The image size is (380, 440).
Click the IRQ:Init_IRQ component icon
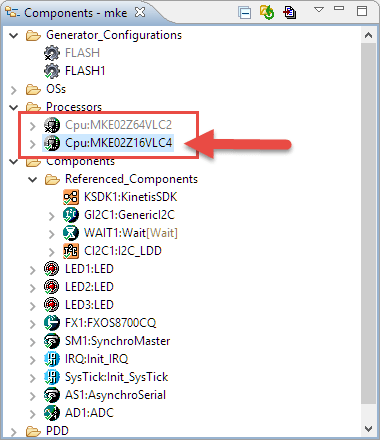pyautogui.click(x=52, y=359)
